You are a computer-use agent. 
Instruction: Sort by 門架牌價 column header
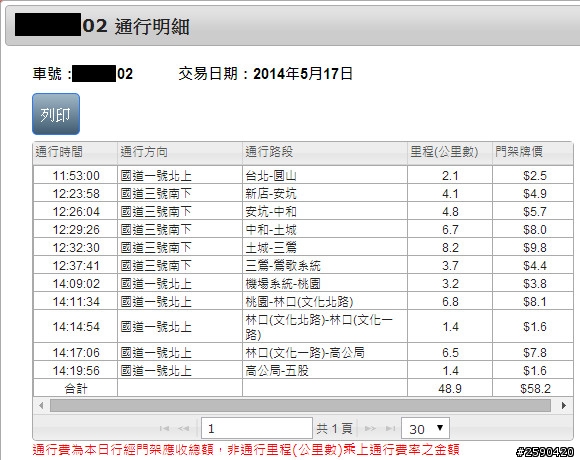coord(533,152)
